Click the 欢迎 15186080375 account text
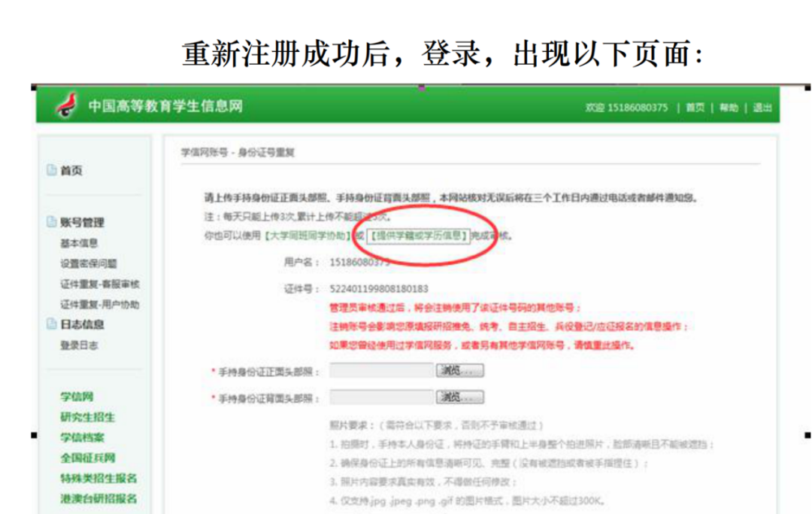 626,108
